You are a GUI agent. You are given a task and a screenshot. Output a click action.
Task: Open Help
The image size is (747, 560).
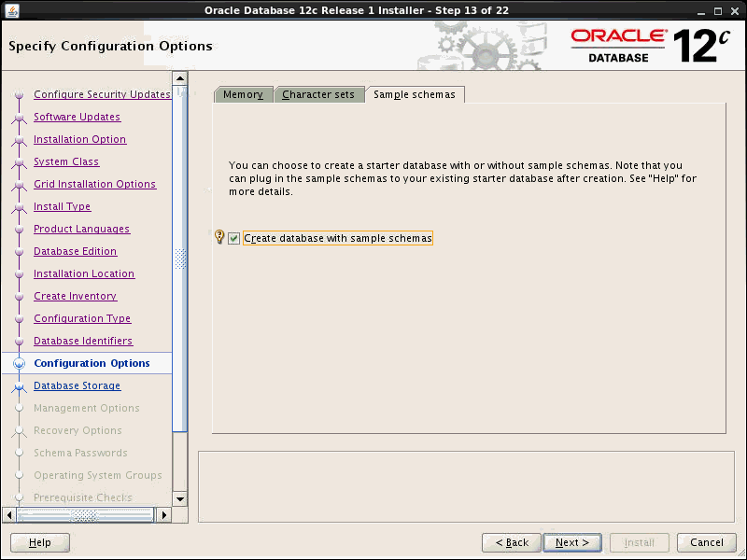tap(39, 542)
